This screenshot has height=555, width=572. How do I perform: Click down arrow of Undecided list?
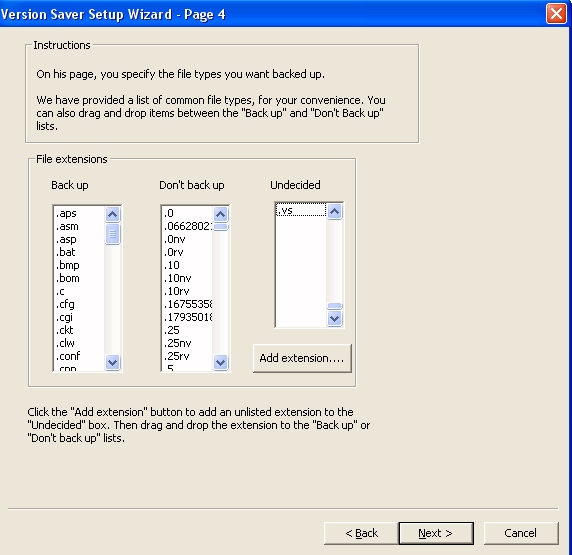335,319
